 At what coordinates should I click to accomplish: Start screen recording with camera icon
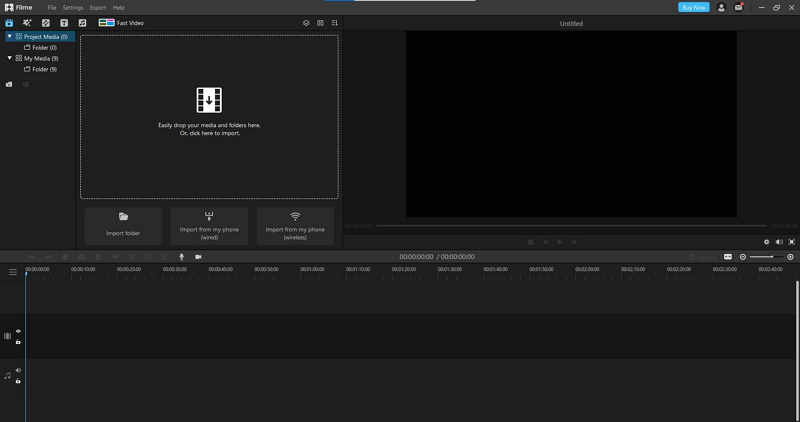(x=198, y=257)
